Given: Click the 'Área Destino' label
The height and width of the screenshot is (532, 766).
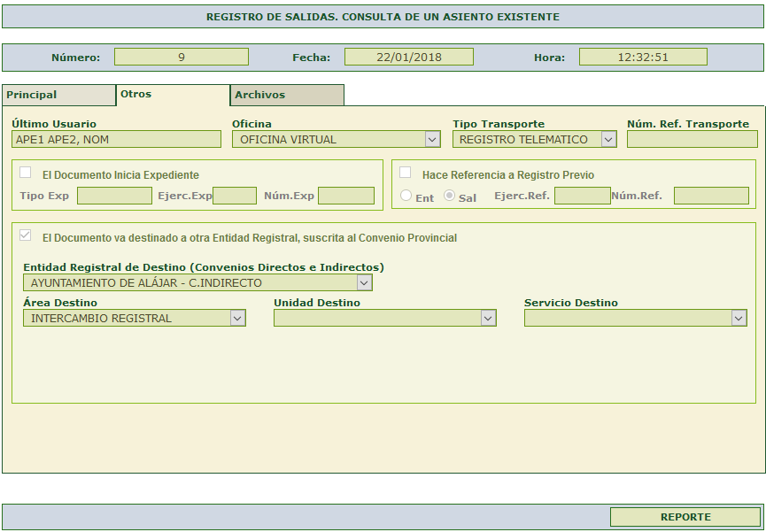Looking at the screenshot, I should click(x=60, y=303).
